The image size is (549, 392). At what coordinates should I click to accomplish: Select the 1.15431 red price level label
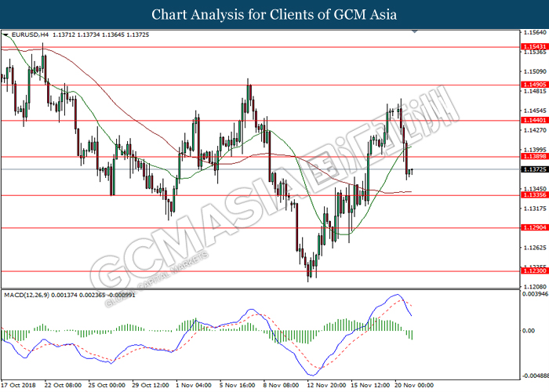point(534,46)
